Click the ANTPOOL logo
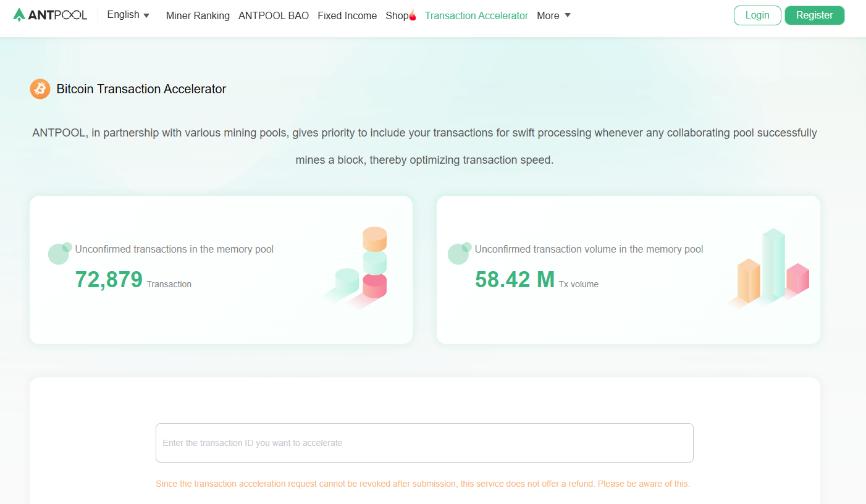Image resolution: width=866 pixels, height=504 pixels. pyautogui.click(x=50, y=15)
